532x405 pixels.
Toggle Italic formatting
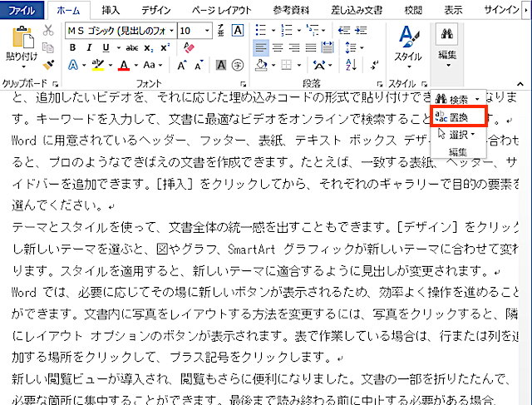coord(89,47)
